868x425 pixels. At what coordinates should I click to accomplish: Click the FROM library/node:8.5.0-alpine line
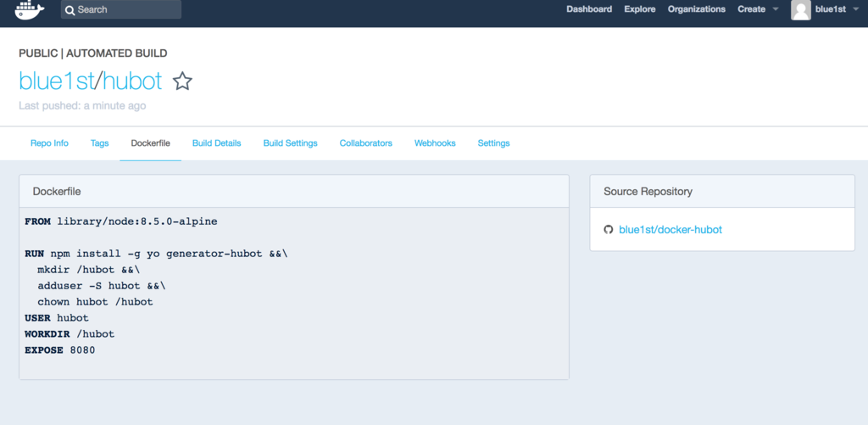click(x=121, y=221)
